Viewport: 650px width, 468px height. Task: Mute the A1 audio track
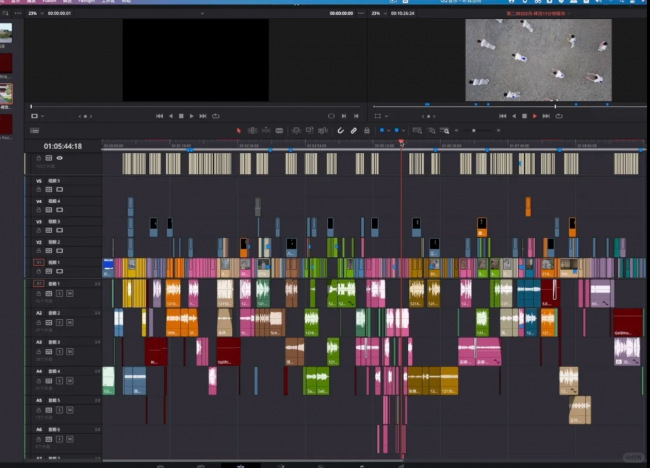click(68, 292)
